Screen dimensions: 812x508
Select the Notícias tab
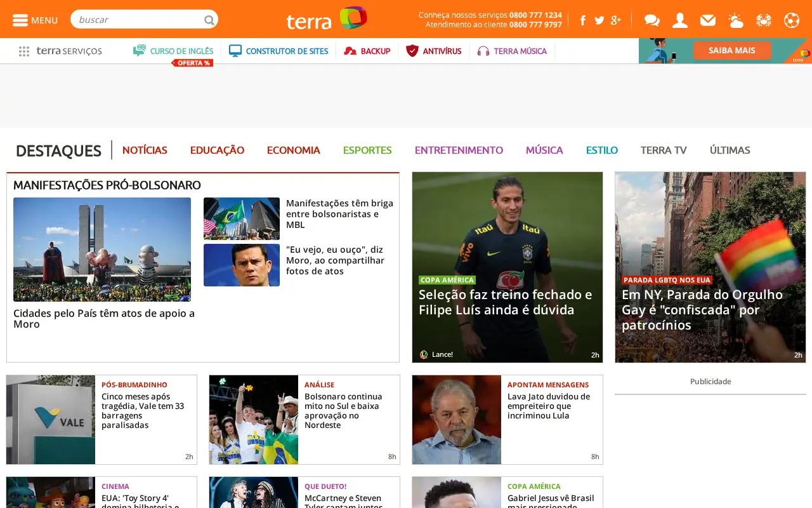pos(145,150)
